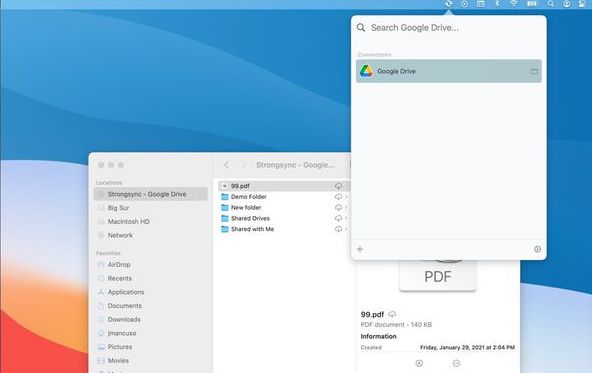Click the 99.pdf title in the preview pane

(x=372, y=314)
